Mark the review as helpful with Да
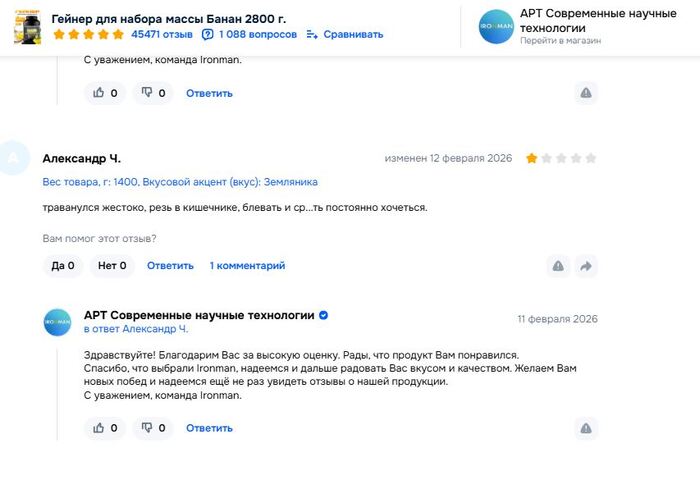This screenshot has width=700, height=489. tap(63, 266)
